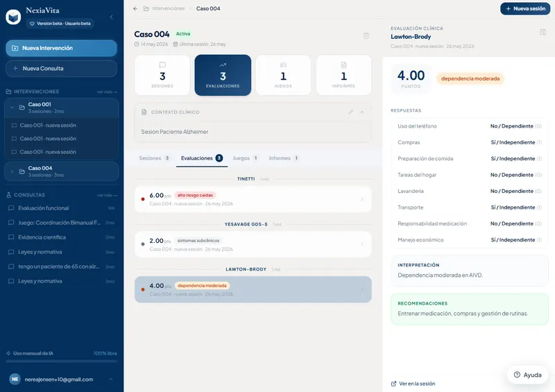Click the Activa status badge

(x=183, y=34)
